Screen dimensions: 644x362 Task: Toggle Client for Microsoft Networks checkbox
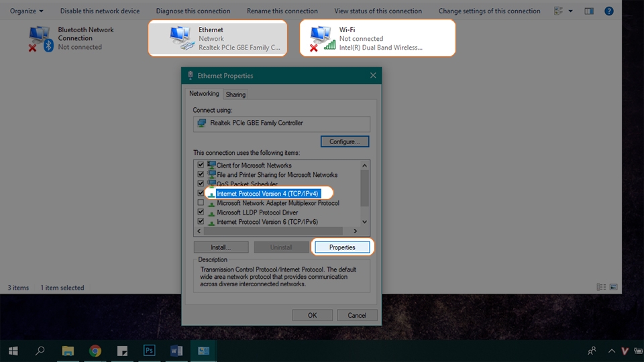[201, 165]
